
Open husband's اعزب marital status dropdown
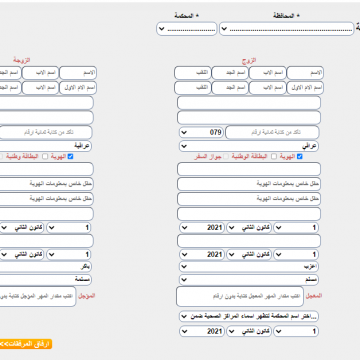pos(249,267)
